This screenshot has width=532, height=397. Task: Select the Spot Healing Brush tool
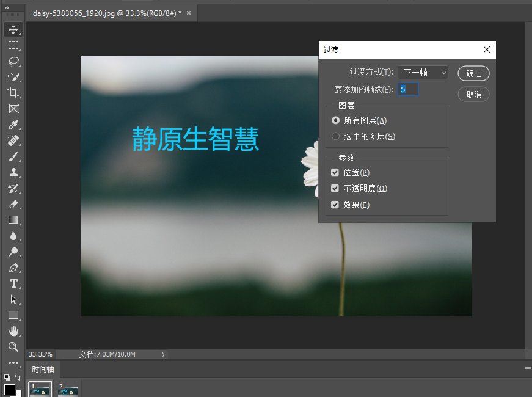(x=13, y=140)
